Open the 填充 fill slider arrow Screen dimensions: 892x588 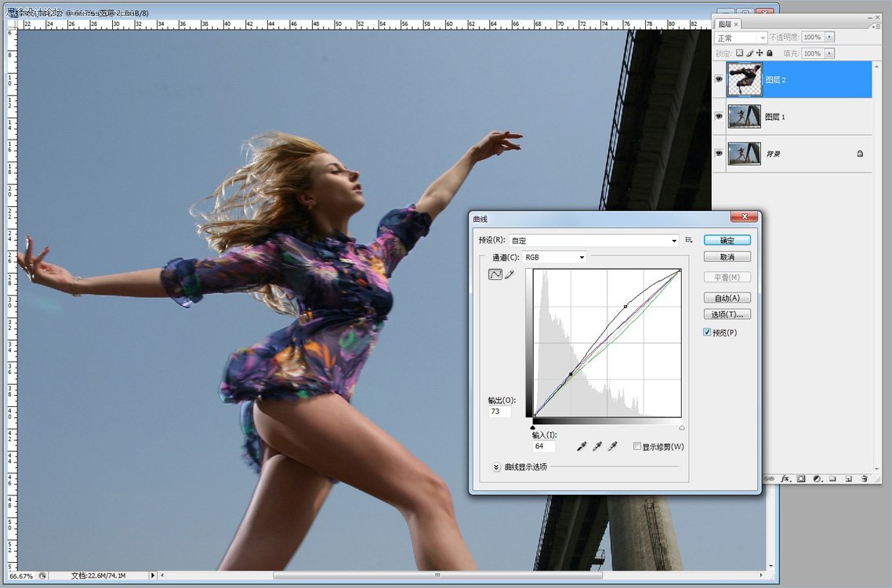click(x=829, y=53)
